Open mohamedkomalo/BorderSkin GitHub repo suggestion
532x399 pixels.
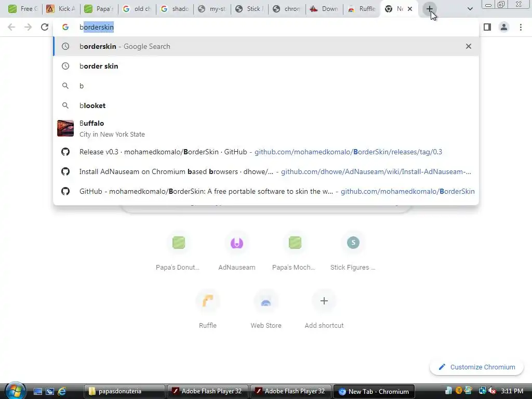[266, 191]
